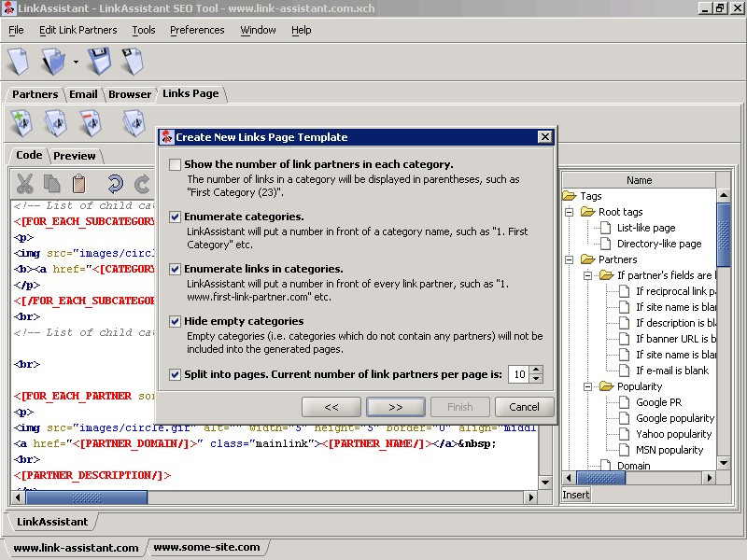The image size is (747, 560).
Task: Open the Edit Link Partners menu
Action: click(78, 30)
